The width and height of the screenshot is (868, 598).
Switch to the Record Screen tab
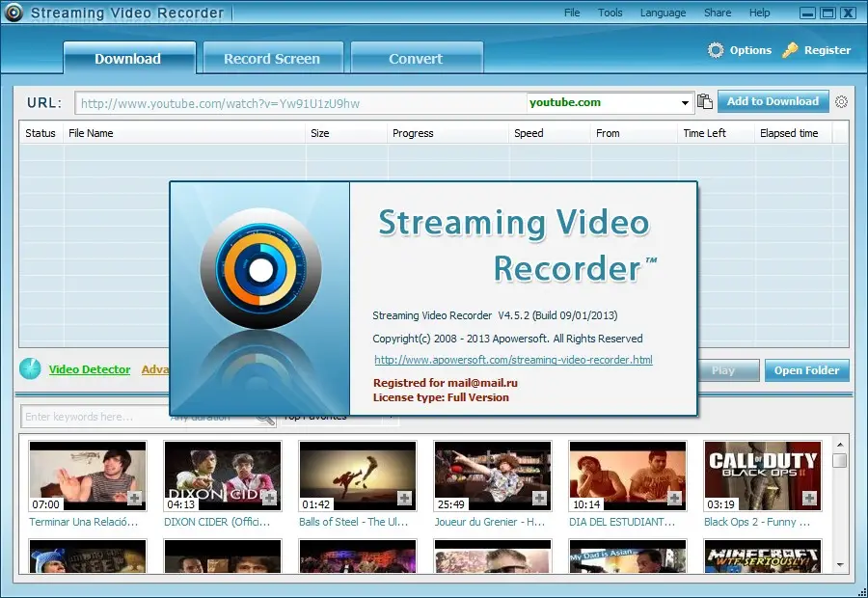(273, 58)
